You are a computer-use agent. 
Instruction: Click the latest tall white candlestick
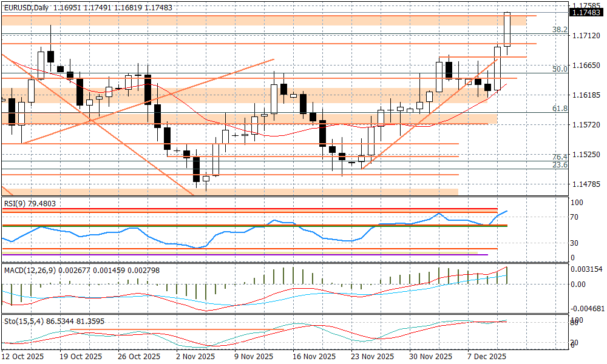coord(507,30)
